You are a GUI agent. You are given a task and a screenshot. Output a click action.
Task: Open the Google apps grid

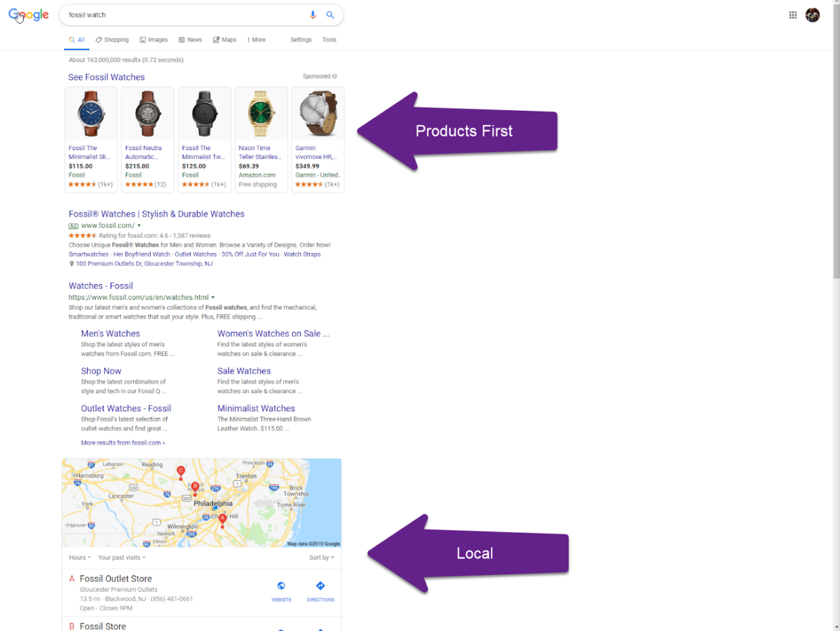click(x=792, y=15)
